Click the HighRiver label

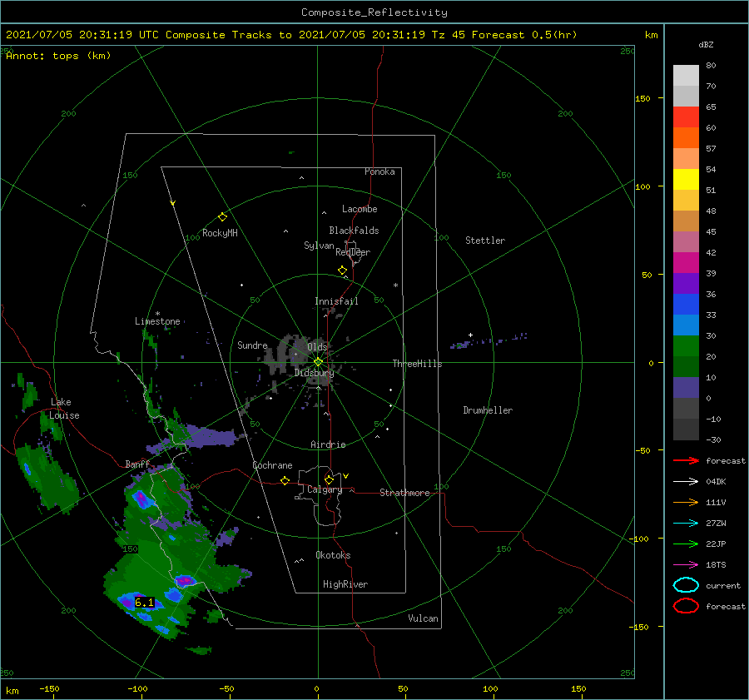(345, 584)
